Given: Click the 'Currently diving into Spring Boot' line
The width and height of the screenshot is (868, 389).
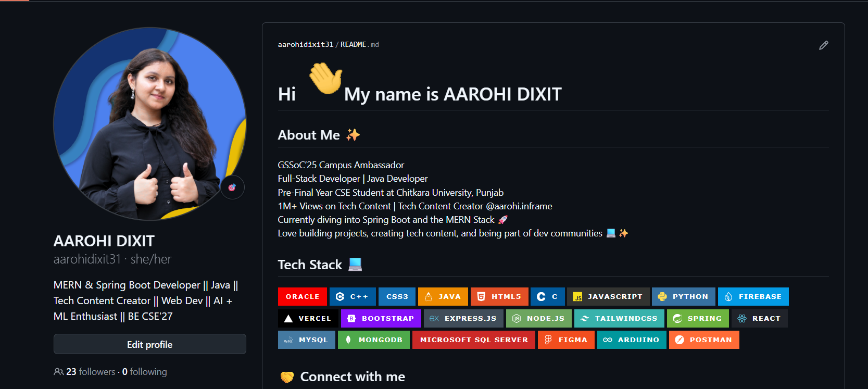Looking at the screenshot, I should click(393, 220).
